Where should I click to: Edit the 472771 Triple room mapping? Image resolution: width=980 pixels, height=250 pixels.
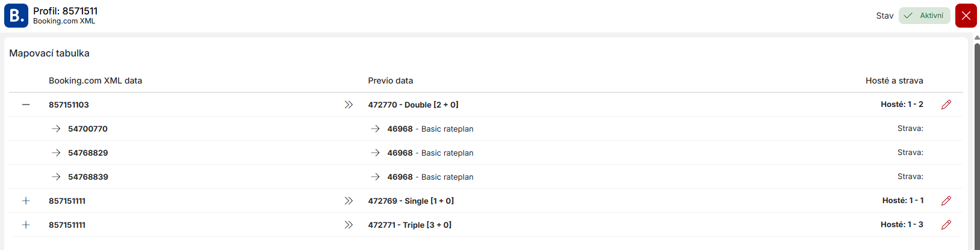[x=946, y=225]
